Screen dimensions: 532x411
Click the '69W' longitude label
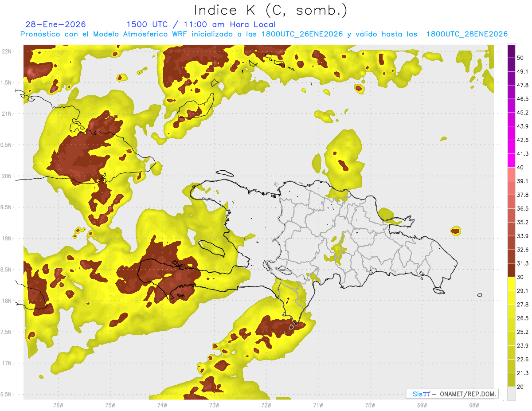tap(422, 405)
